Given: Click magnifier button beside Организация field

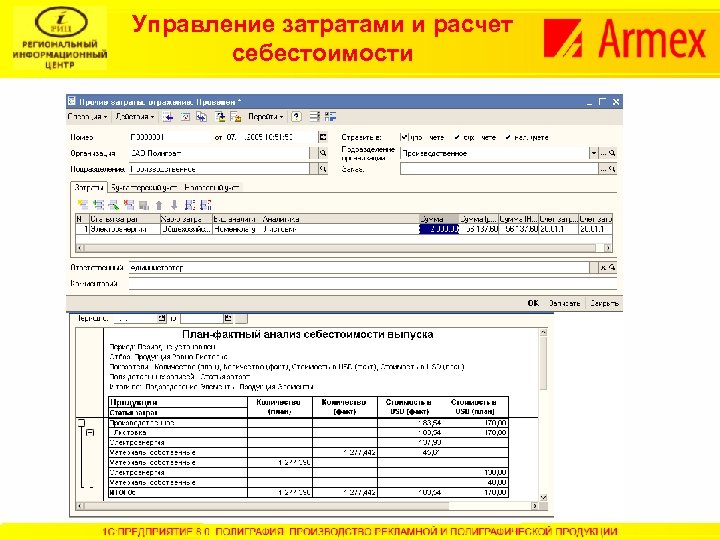Looking at the screenshot, I should 323,153.
